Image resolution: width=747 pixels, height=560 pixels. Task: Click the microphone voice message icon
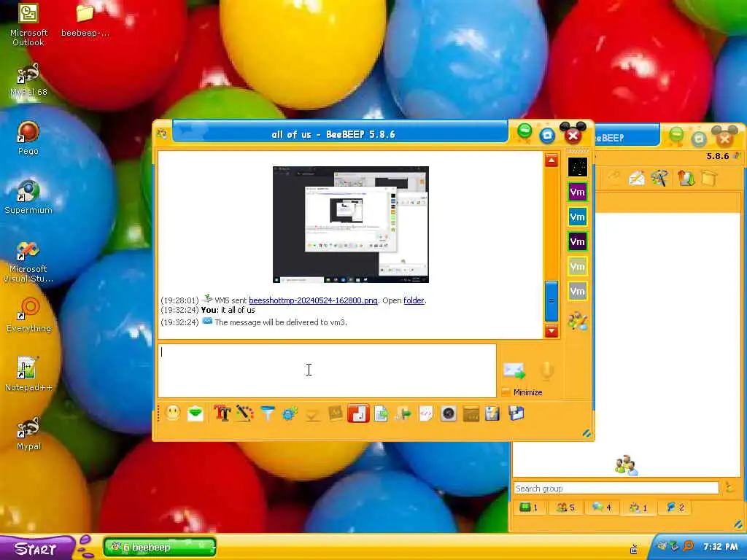coord(546,370)
